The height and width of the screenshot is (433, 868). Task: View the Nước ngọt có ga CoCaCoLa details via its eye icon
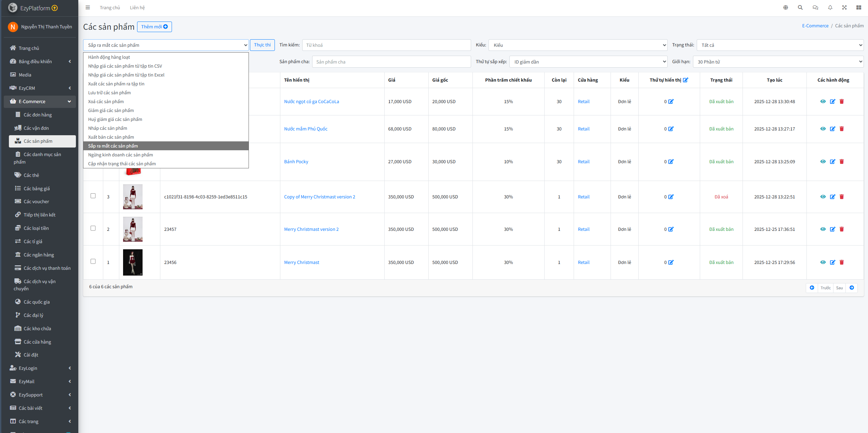(823, 101)
